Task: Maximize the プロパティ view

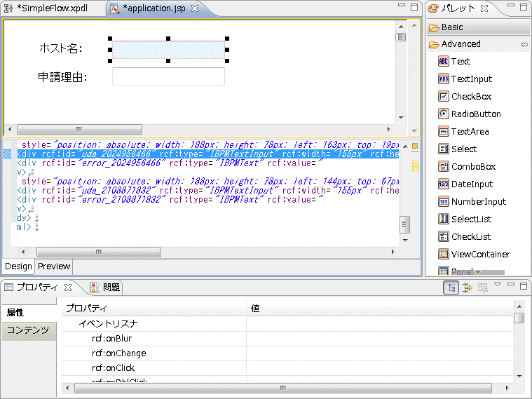Action: click(x=524, y=286)
